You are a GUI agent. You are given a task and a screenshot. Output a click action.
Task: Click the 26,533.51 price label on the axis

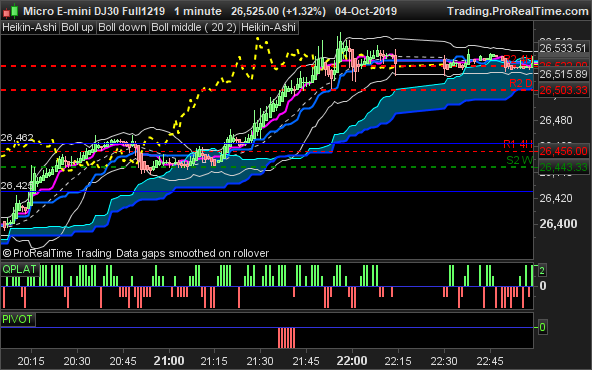(x=563, y=48)
